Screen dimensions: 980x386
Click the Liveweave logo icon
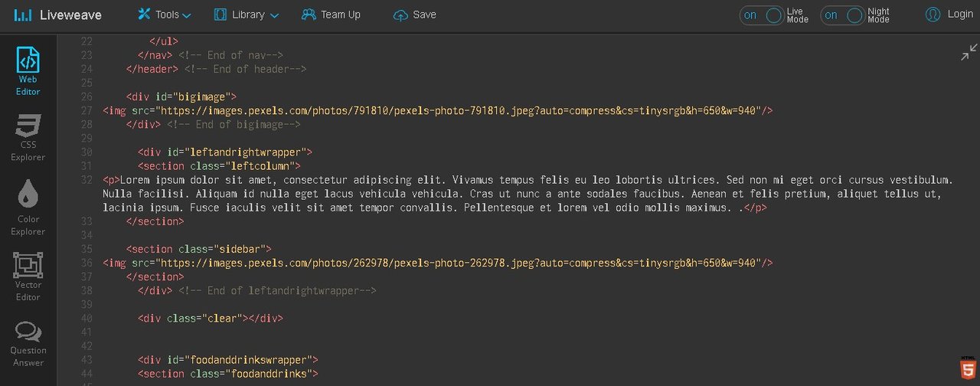point(24,15)
